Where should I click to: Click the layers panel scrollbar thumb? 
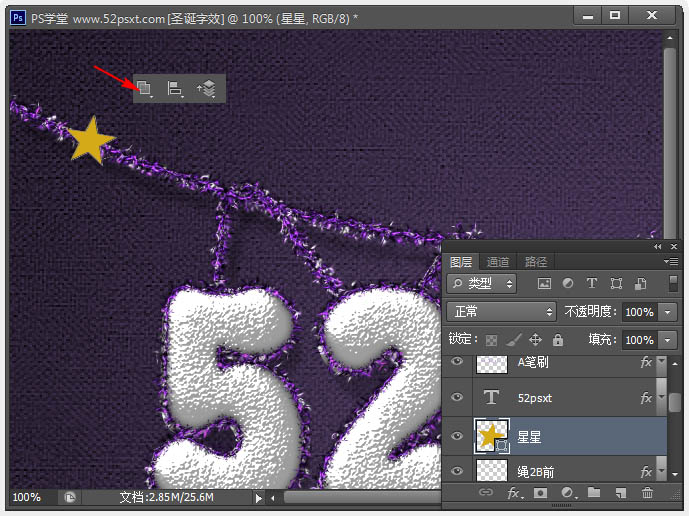674,402
